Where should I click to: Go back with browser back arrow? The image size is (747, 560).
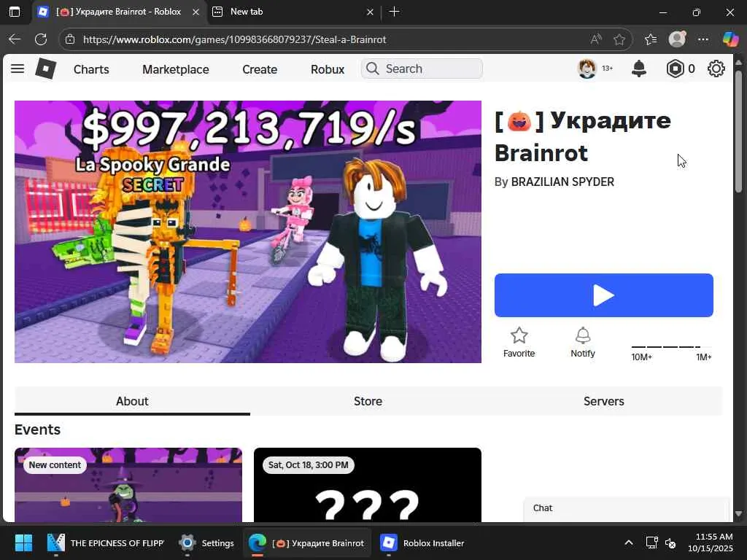click(x=15, y=39)
